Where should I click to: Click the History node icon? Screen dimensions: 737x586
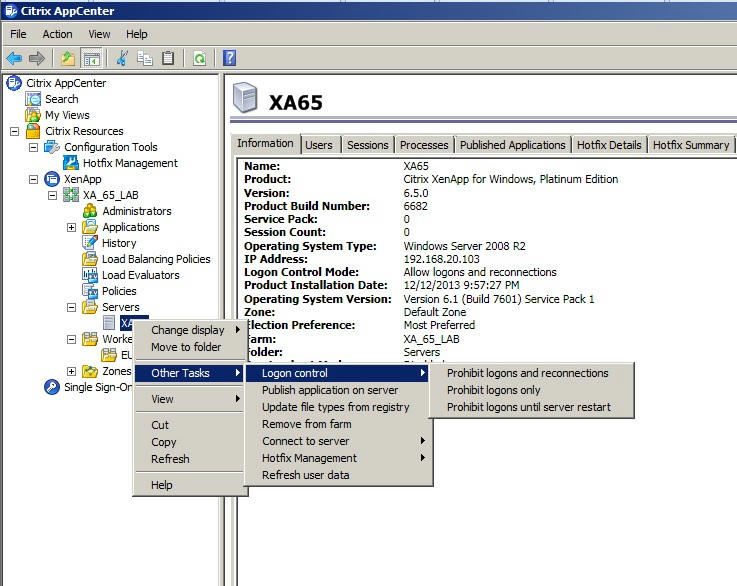[90, 243]
